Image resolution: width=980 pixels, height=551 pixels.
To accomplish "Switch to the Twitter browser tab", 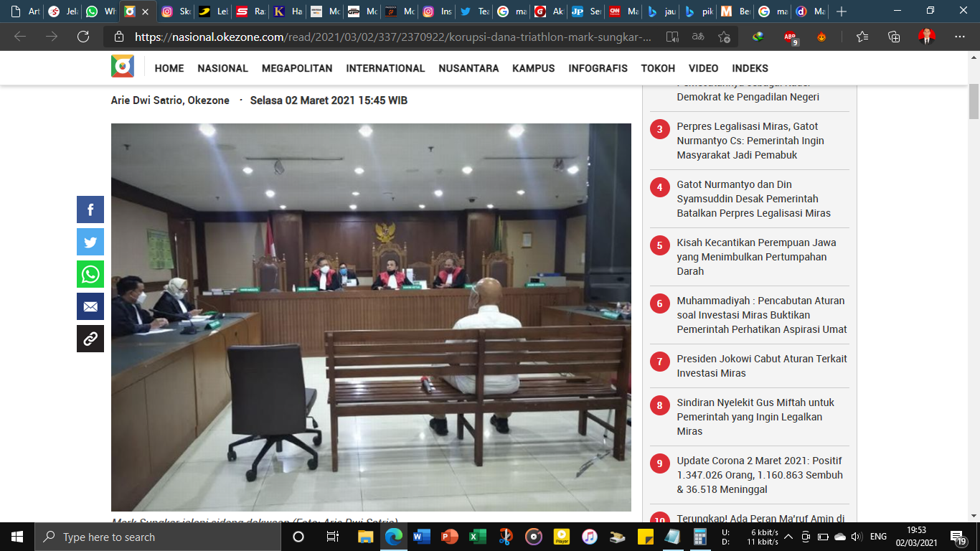I will (x=473, y=11).
